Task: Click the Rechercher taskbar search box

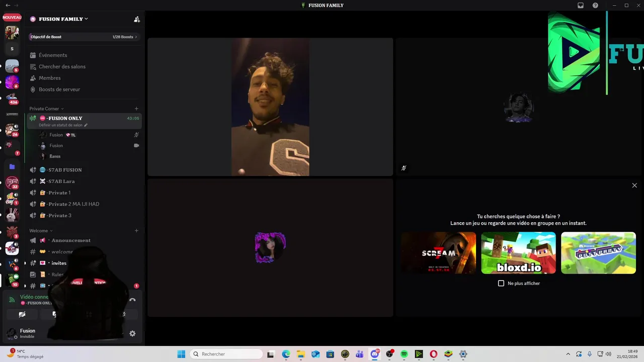Action: tap(227, 354)
